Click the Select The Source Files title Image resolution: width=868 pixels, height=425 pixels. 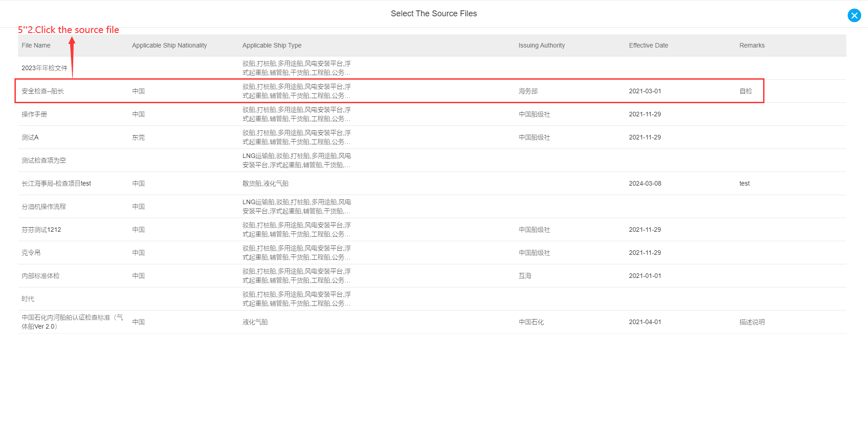click(434, 14)
